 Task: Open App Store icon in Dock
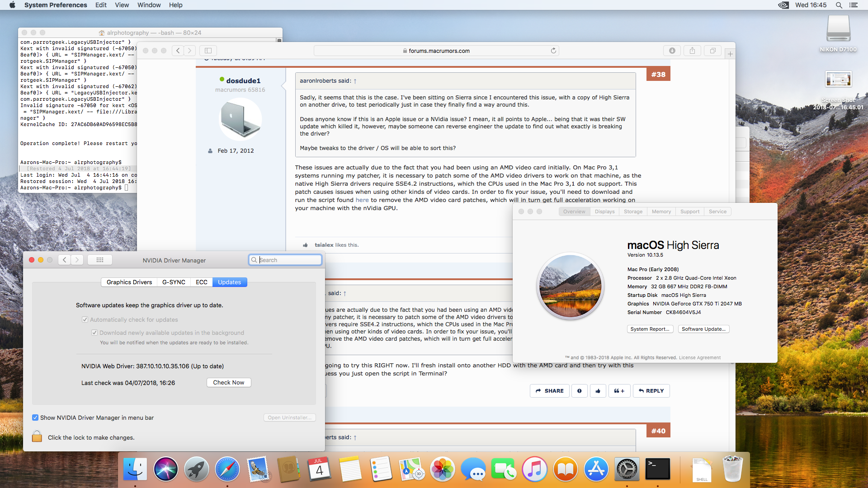596,469
